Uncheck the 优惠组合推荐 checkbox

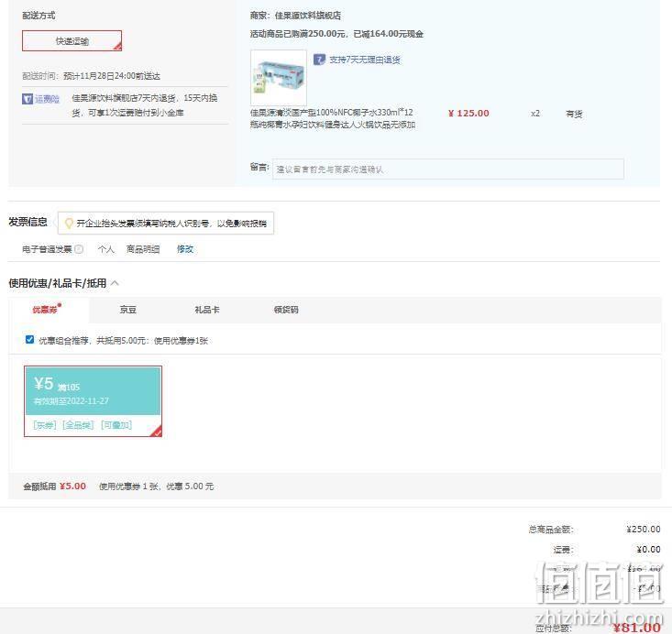(29, 340)
